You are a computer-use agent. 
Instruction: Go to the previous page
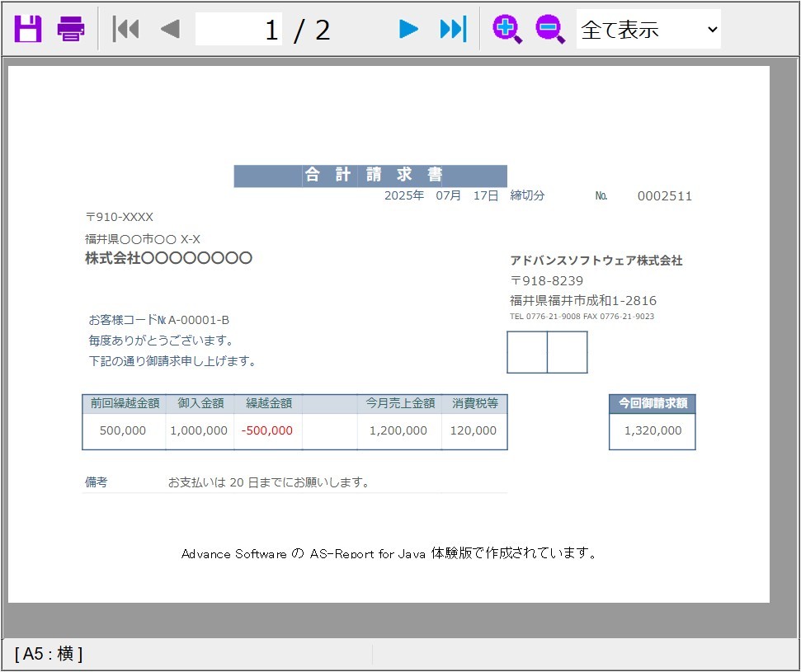pos(170,30)
